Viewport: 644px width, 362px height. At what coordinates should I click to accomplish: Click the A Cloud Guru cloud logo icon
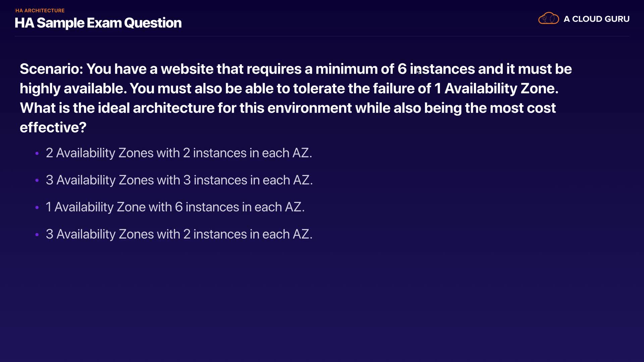point(548,18)
